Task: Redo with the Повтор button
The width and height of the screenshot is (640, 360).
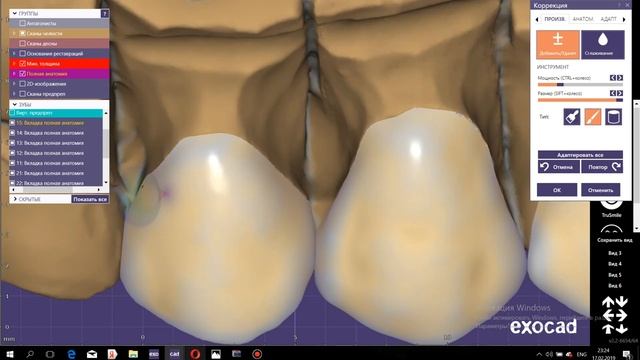Action: coord(602,167)
